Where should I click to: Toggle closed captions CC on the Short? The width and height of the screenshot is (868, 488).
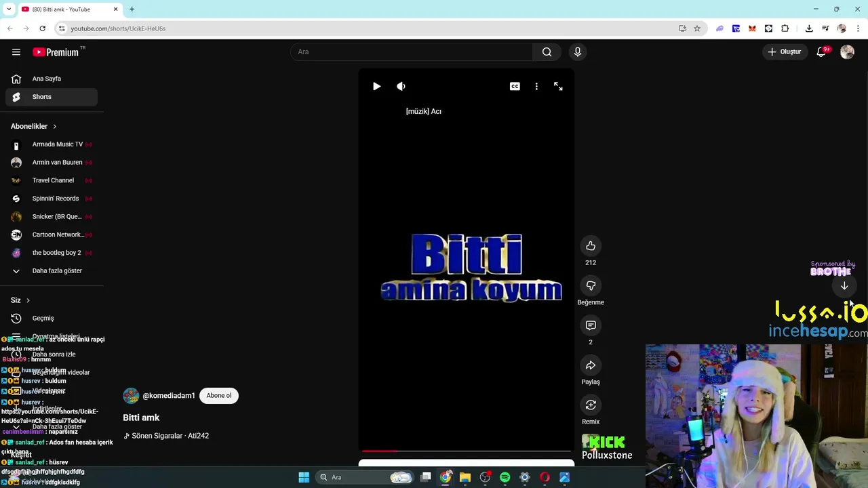pos(515,86)
